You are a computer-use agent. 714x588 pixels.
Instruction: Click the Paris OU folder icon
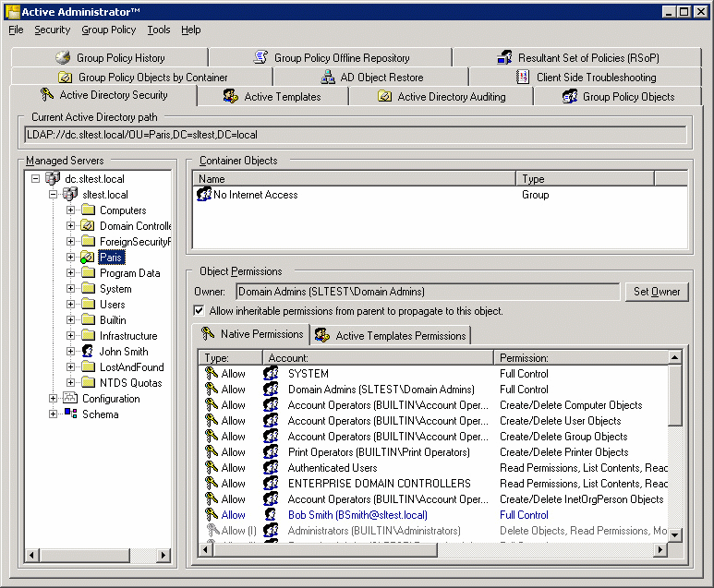point(88,258)
